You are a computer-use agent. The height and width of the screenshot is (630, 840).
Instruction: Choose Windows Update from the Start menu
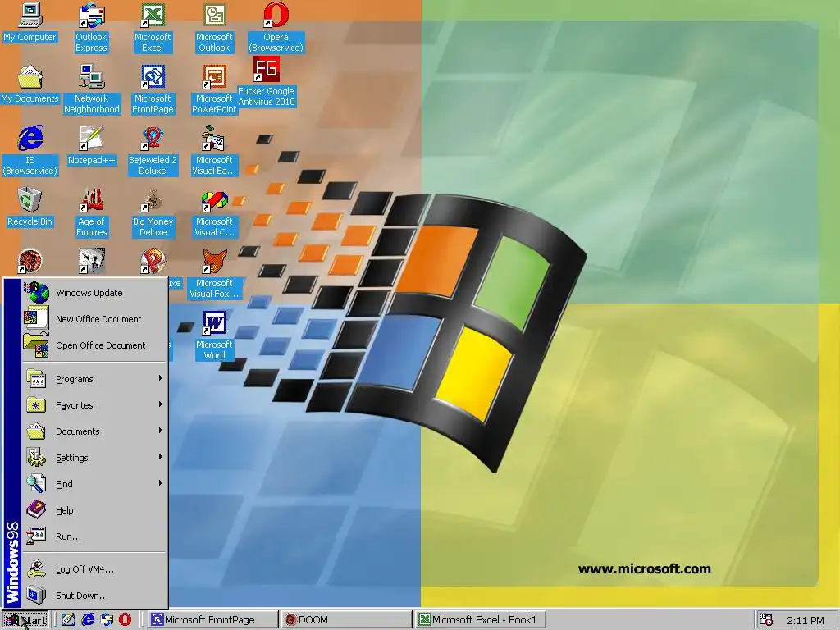[95, 293]
